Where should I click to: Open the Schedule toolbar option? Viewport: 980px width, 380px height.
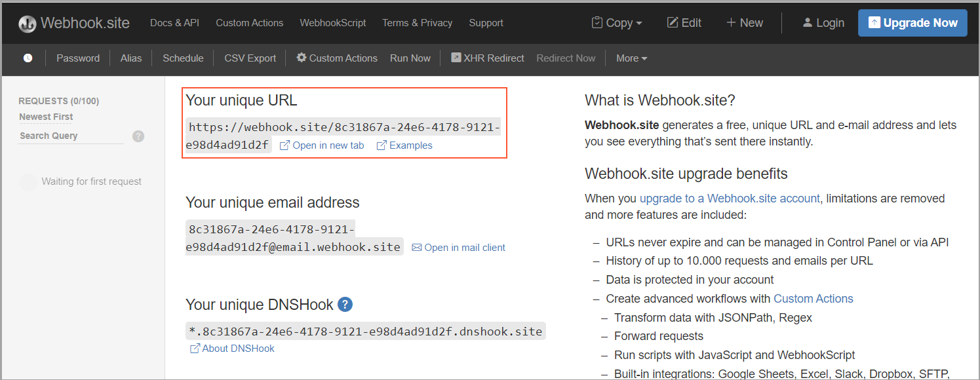coord(183,58)
